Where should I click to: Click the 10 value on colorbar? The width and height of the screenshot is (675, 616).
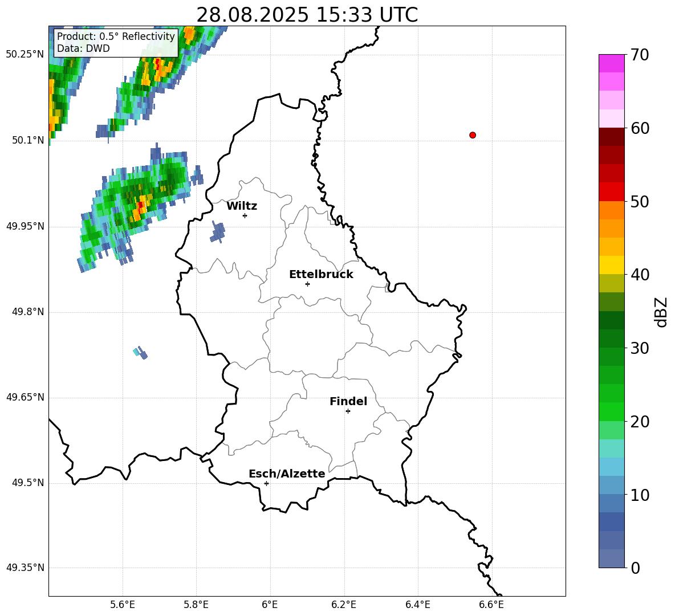(640, 495)
